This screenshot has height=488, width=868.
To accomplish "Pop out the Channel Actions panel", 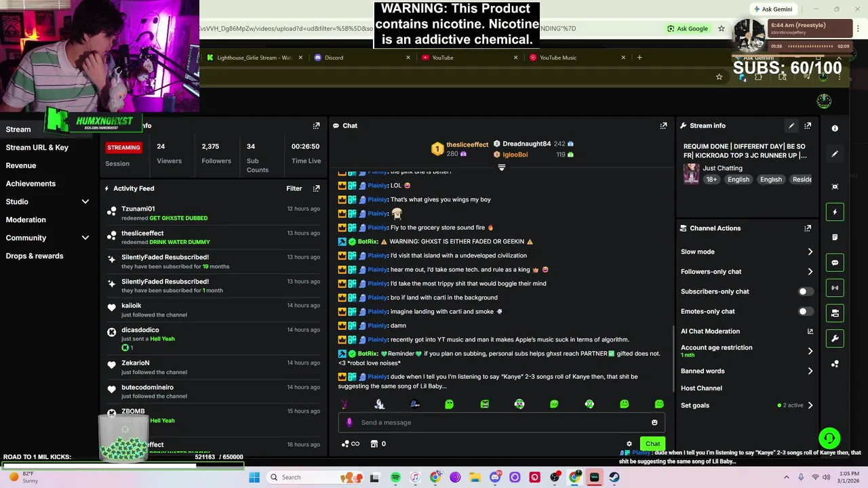I will click(808, 228).
